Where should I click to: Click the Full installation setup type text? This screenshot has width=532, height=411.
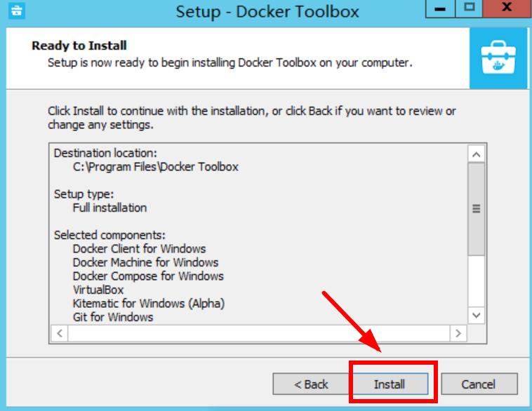(x=109, y=208)
